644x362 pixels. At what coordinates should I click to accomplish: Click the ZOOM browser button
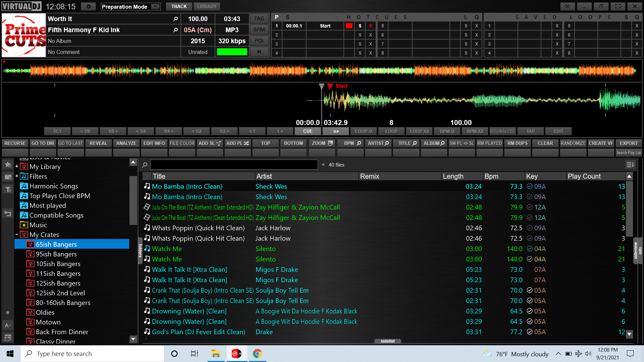322,143
